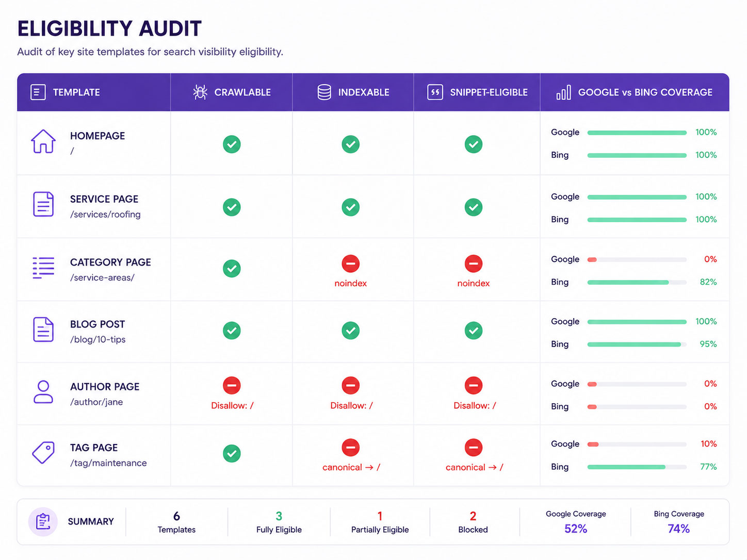
Task: Click the SNIPPET-ELIGIBLE column header
Action: (477, 92)
